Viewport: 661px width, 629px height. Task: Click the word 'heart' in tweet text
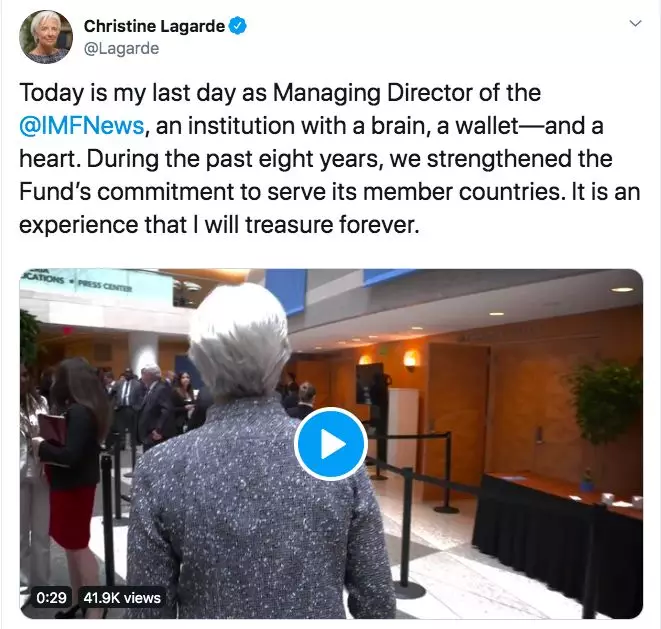(x=50, y=159)
